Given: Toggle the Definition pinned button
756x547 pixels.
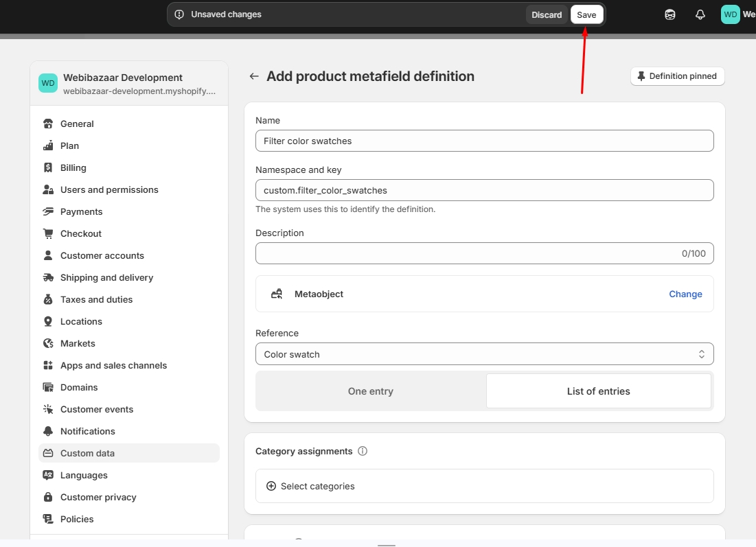Looking at the screenshot, I should (x=677, y=76).
